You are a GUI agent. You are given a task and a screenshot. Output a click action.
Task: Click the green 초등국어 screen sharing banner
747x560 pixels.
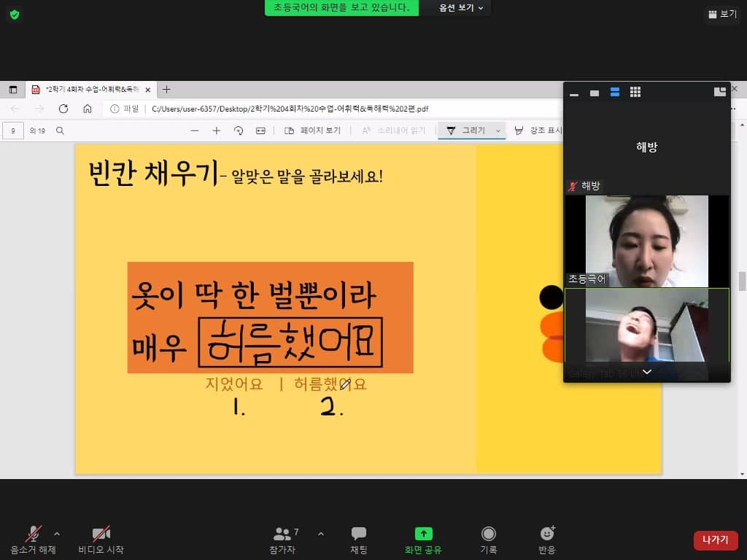coord(341,7)
